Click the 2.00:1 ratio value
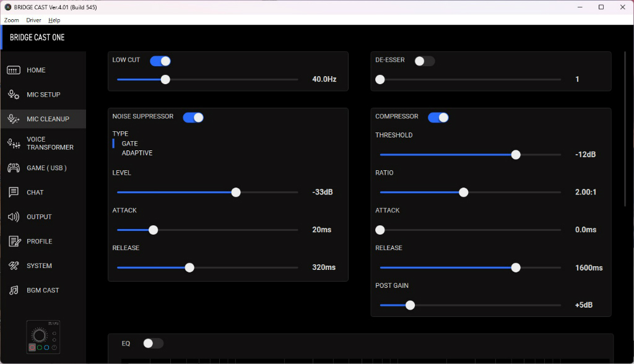 point(586,192)
